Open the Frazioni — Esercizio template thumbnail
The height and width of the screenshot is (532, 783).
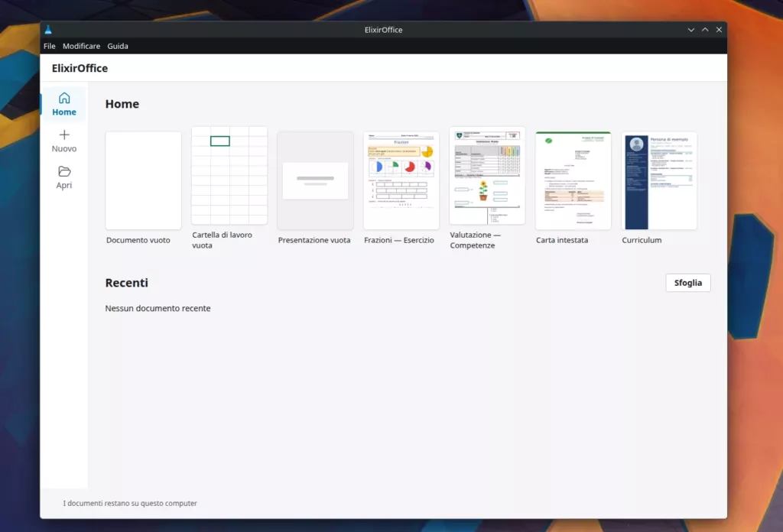401,180
